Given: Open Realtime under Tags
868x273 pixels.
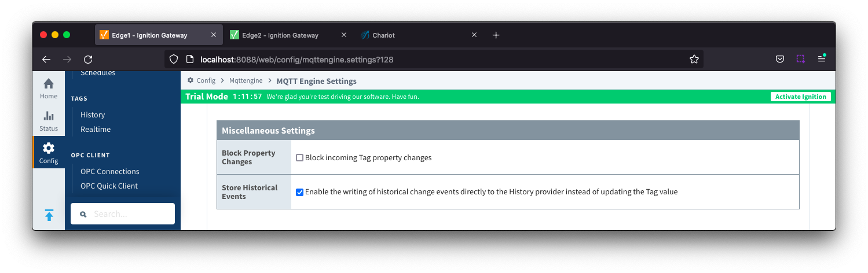Looking at the screenshot, I should [96, 130].
